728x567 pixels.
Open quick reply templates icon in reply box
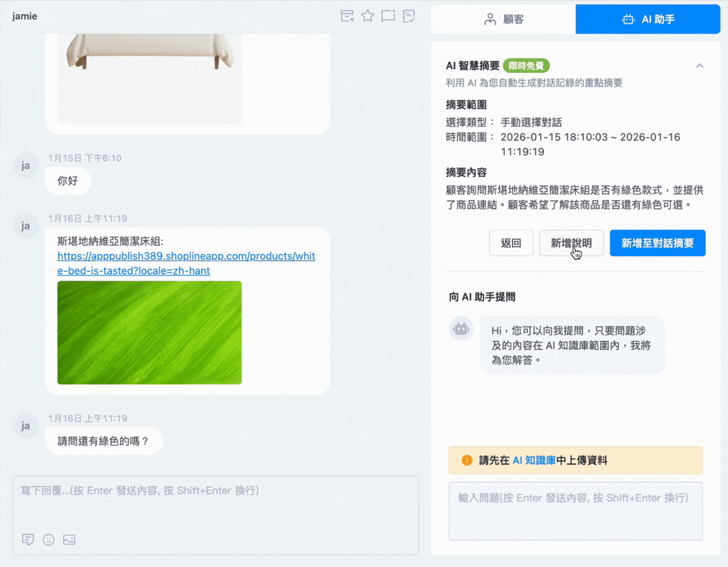pos(28,540)
